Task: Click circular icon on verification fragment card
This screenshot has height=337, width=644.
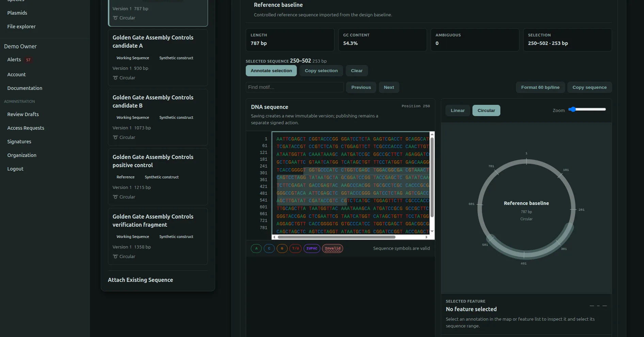Action: click(115, 256)
